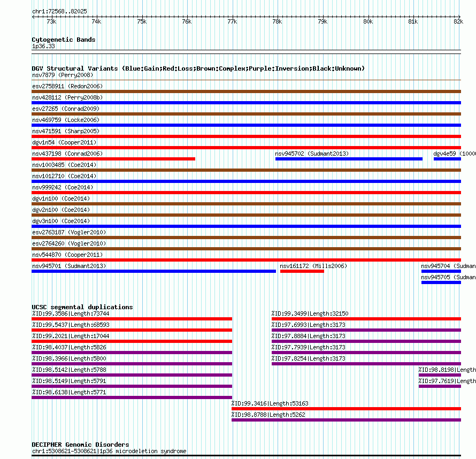This screenshot has width=476, height=459.
Task: Select the %ID:98.5149|Length:5791 duplication
Action: [x=132, y=386]
